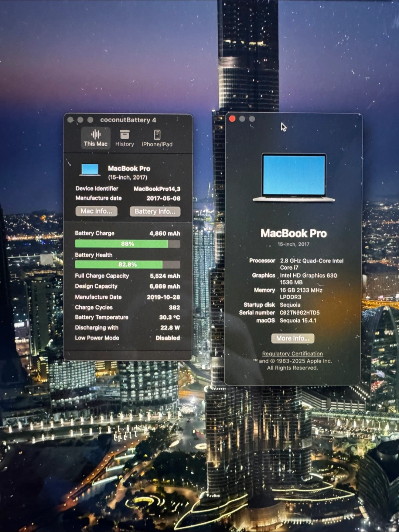Select the "2.8 GHz Quad-Core Intel Core i7" text
This screenshot has height=532, width=399.
(x=312, y=264)
